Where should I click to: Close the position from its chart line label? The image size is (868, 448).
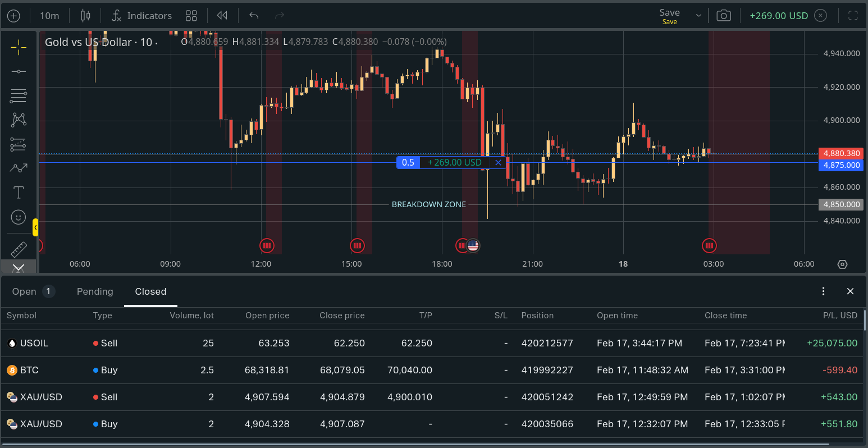(498, 163)
